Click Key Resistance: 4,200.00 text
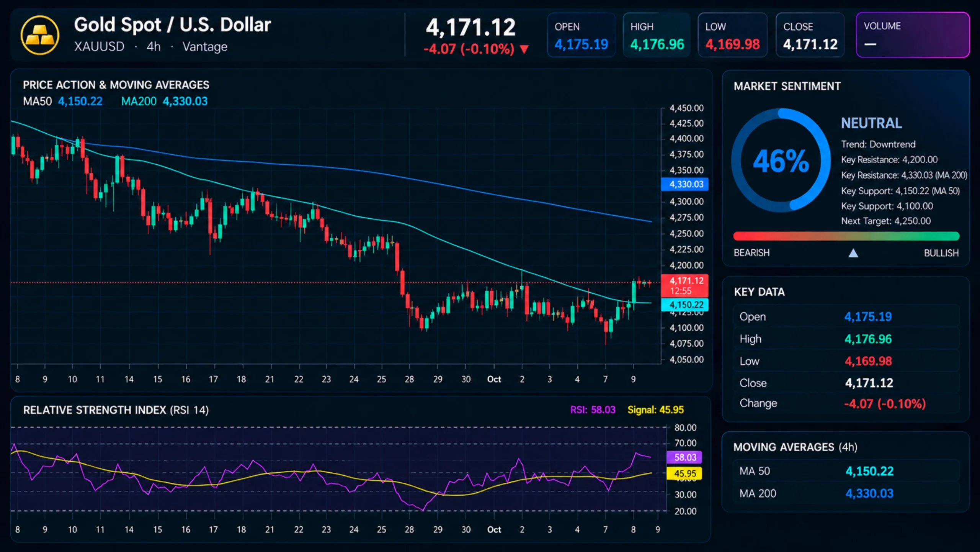This screenshot has height=552, width=980. (889, 160)
